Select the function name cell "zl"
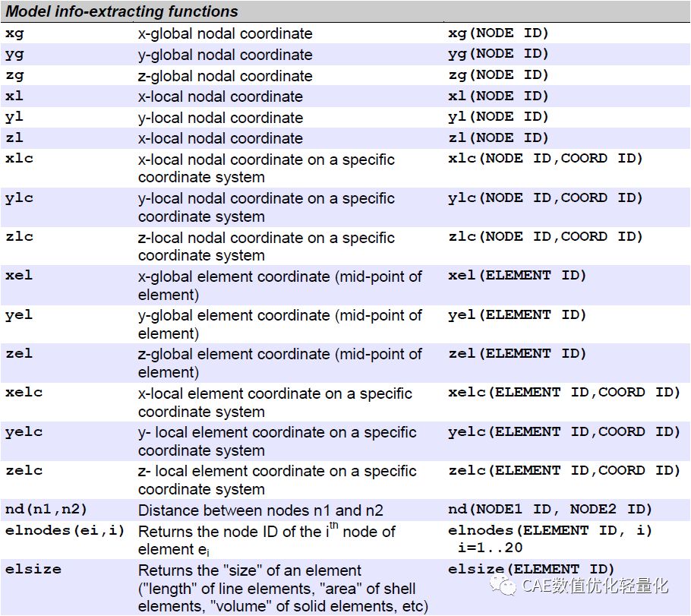The height and width of the screenshot is (616, 691). (14, 137)
